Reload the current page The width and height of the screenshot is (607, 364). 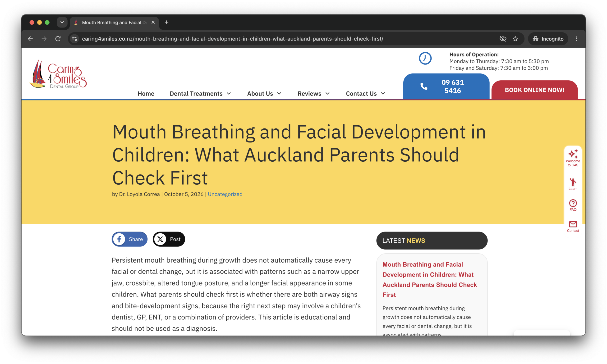58,39
